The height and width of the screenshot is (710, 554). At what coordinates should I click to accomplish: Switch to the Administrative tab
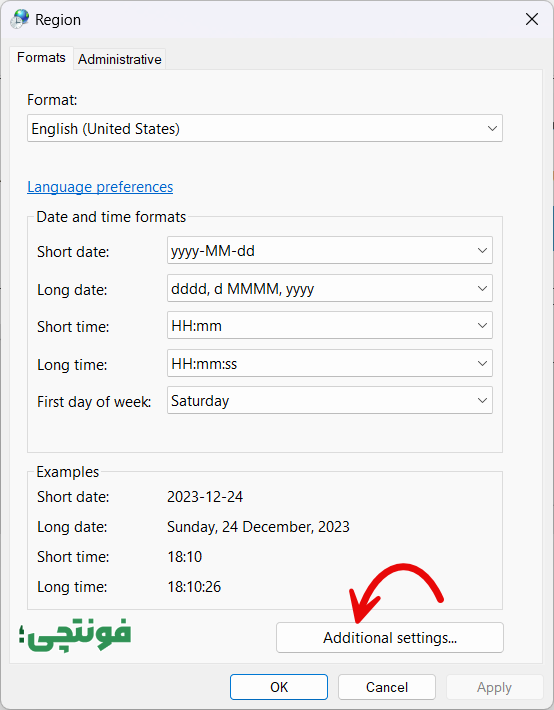(x=120, y=59)
